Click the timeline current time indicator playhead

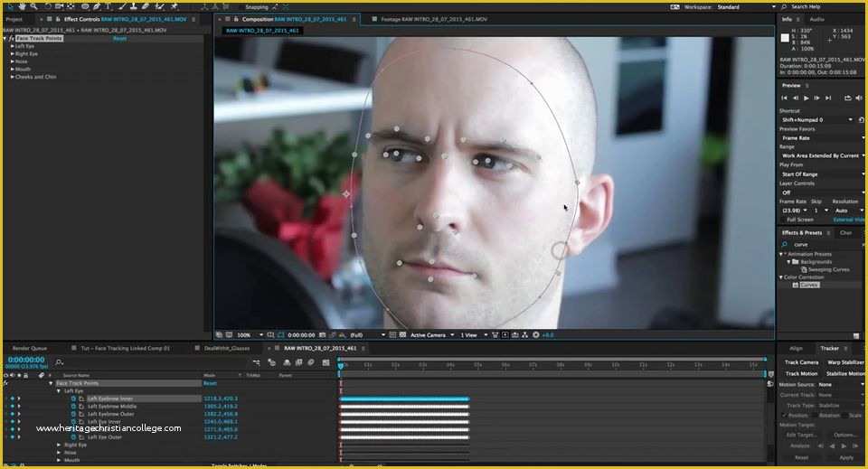pyautogui.click(x=341, y=366)
